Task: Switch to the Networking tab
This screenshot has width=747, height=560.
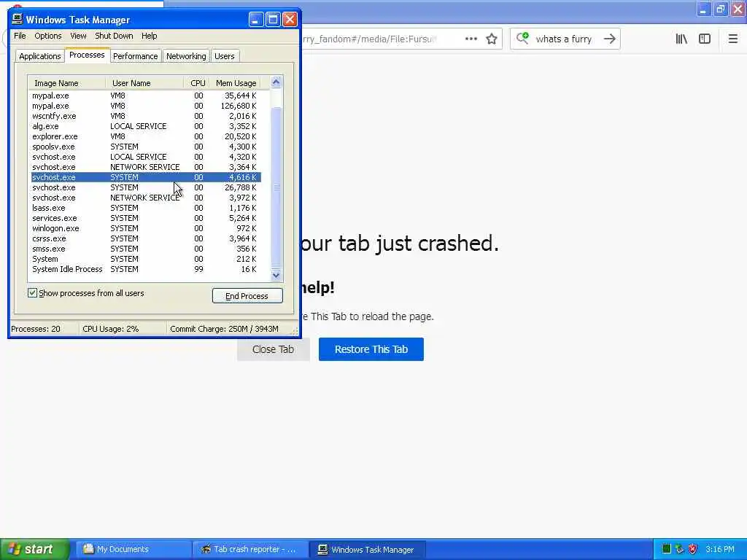Action: click(186, 56)
